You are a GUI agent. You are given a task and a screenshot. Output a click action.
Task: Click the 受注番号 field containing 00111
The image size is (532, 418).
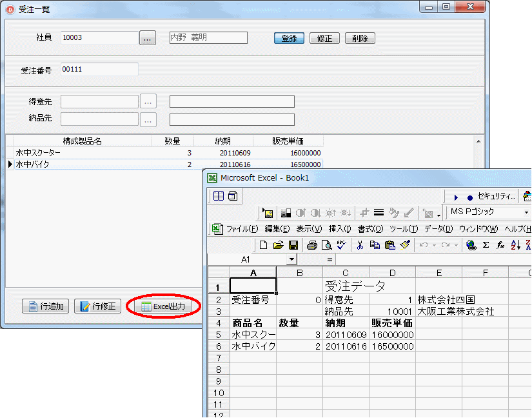pyautogui.click(x=99, y=69)
